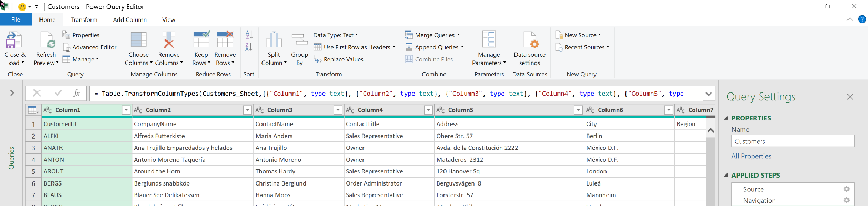Click the Split Column icon

274,40
